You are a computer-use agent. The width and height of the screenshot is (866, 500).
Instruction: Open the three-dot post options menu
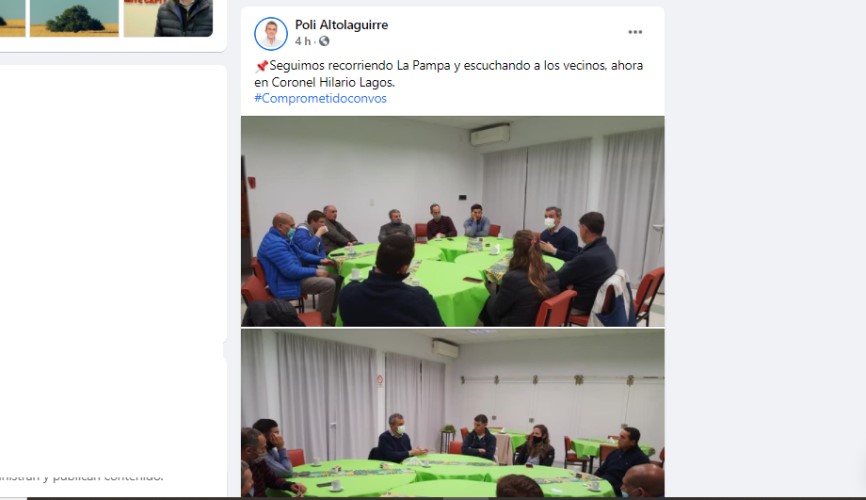[635, 32]
